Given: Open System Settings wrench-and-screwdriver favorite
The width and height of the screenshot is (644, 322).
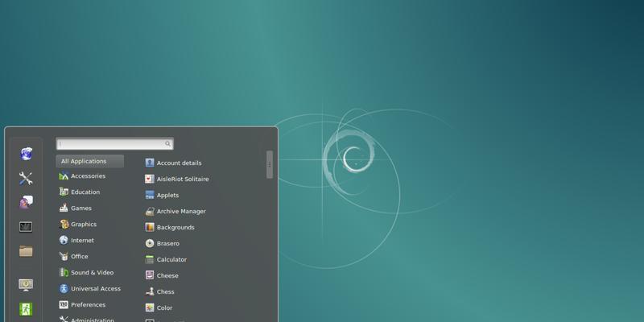Looking at the screenshot, I should 26,178.
